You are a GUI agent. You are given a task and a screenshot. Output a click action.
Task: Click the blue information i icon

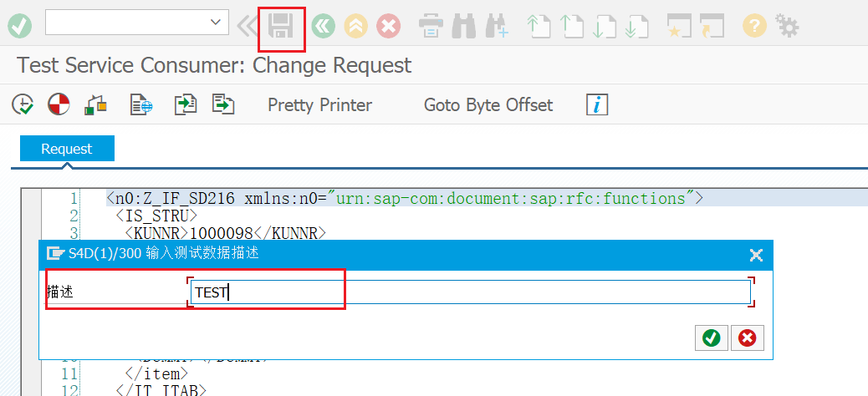[597, 104]
